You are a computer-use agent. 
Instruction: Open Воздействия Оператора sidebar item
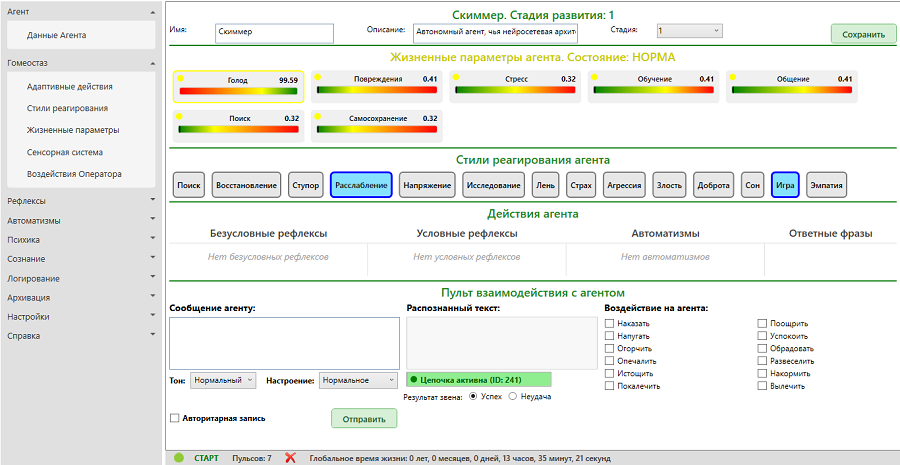coord(74,174)
